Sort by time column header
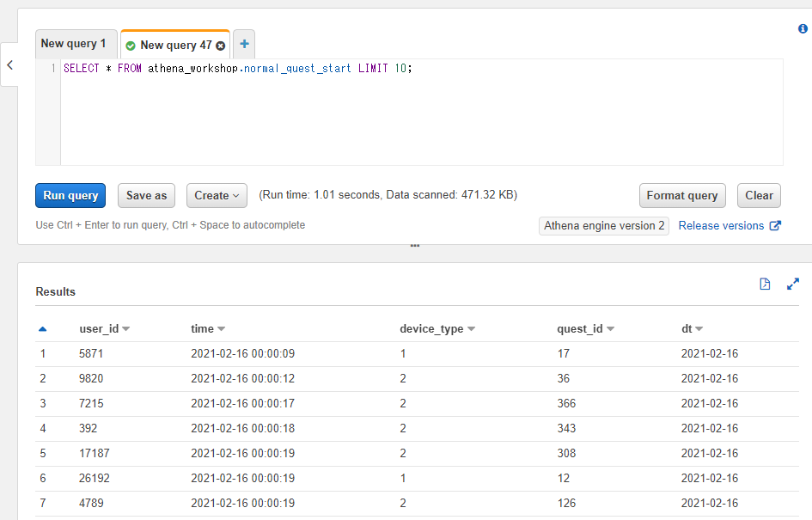This screenshot has height=520, width=812. (208, 329)
